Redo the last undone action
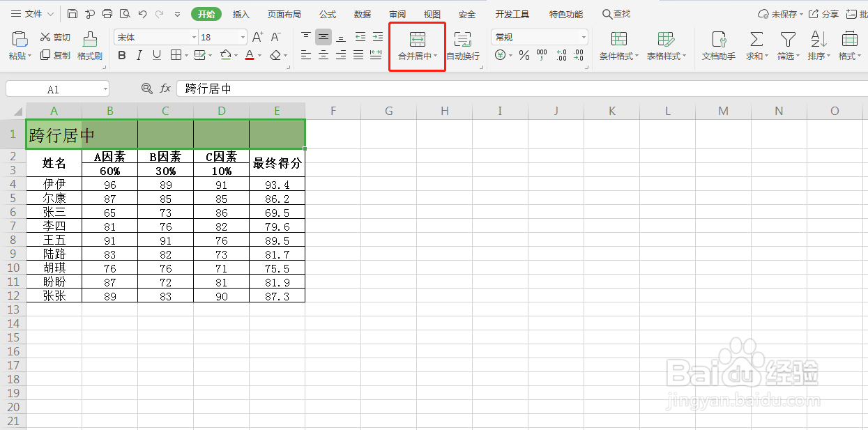 coord(160,14)
